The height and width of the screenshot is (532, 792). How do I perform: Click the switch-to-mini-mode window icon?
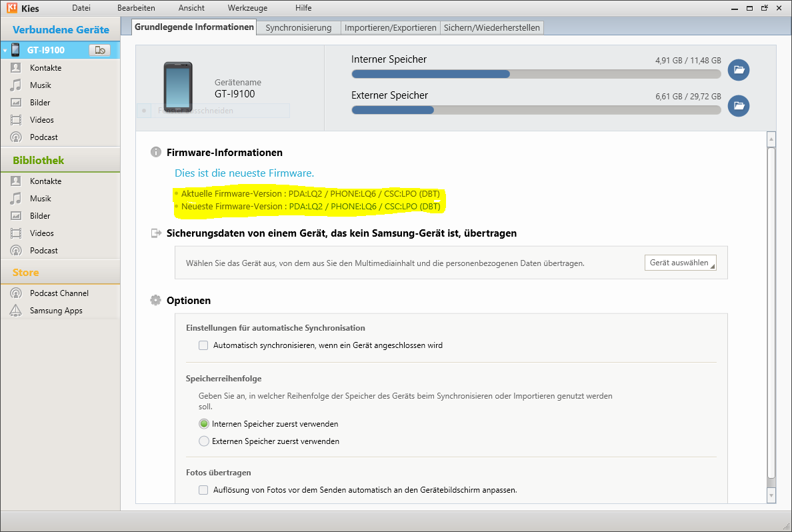click(x=764, y=7)
